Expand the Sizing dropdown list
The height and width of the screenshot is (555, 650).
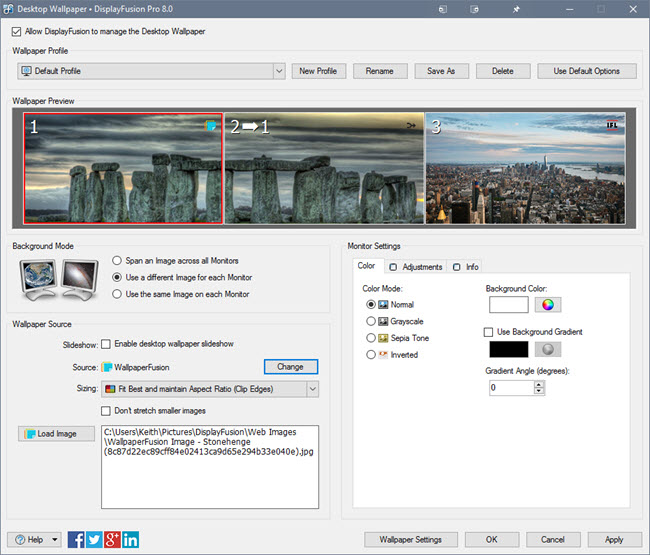tap(313, 389)
